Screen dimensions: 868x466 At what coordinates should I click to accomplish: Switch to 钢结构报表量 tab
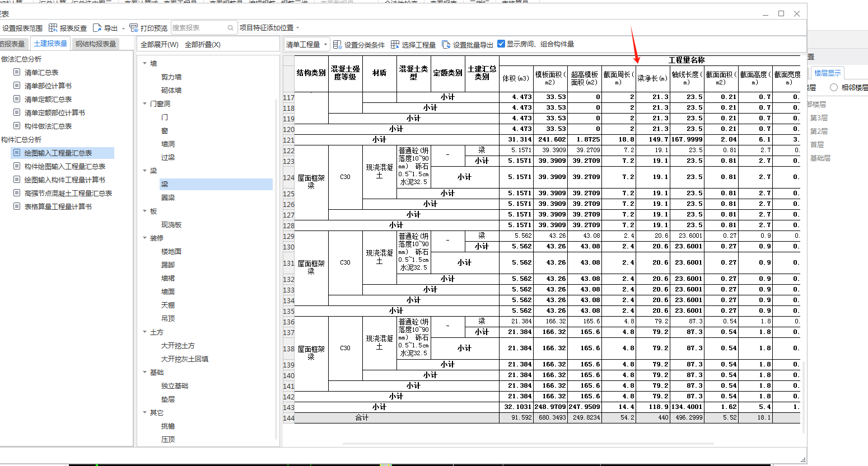coord(96,44)
